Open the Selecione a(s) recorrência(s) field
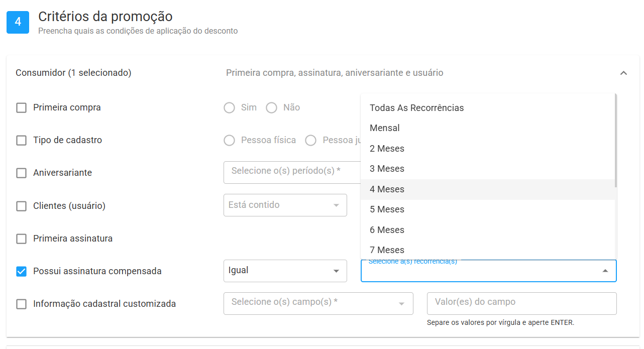Image resolution: width=644 pixels, height=349 pixels. (488, 271)
